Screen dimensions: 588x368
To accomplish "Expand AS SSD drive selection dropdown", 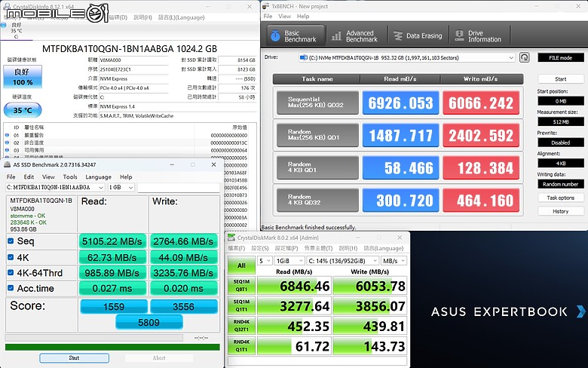I will coord(100,187).
